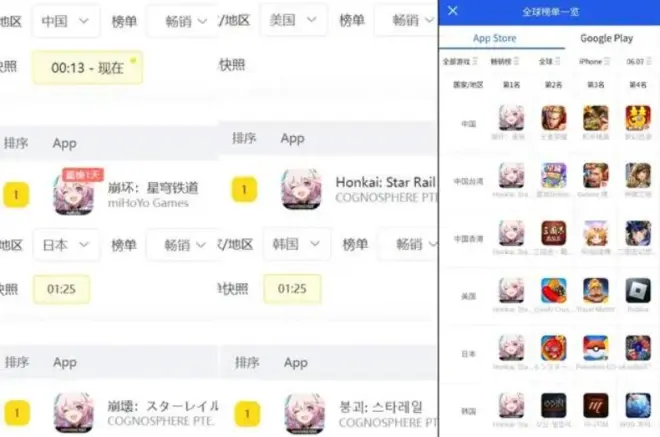Screen dimensions: 660x437
Task: Expand the 韩国 region dropdown
Action: 297,244
